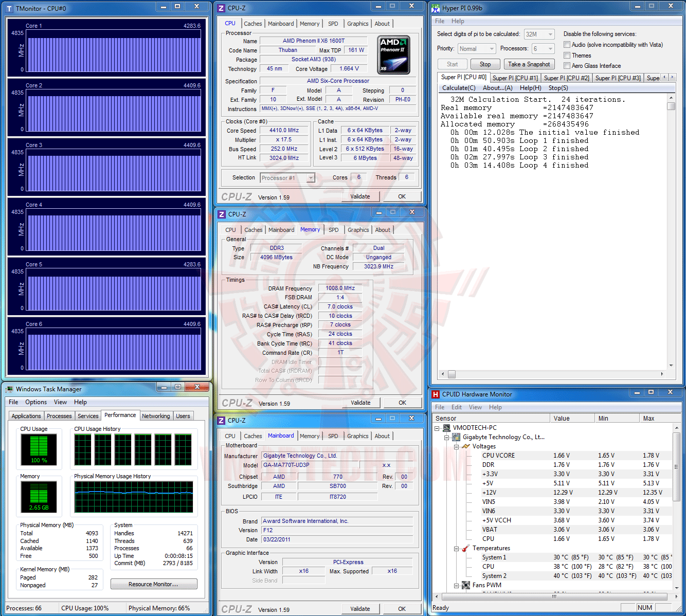Viewport: 686px width, 616px height.
Task: Toggle the Themes checkbox
Action: coord(567,56)
